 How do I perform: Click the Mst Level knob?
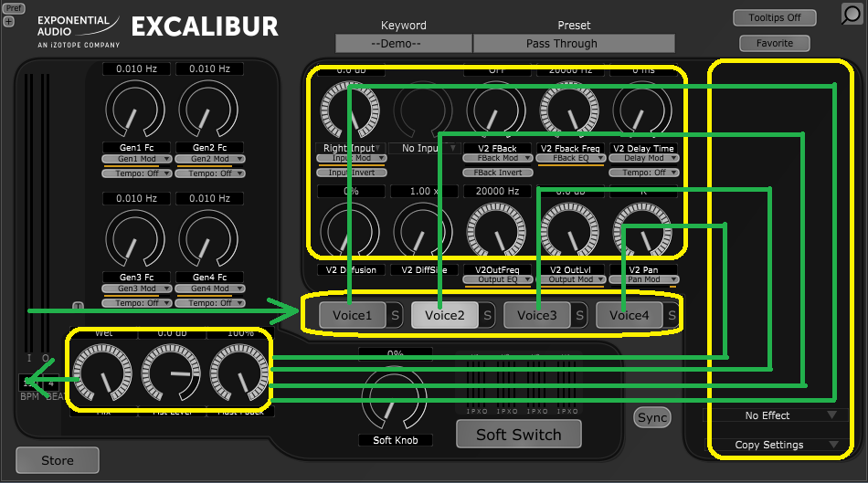171,373
